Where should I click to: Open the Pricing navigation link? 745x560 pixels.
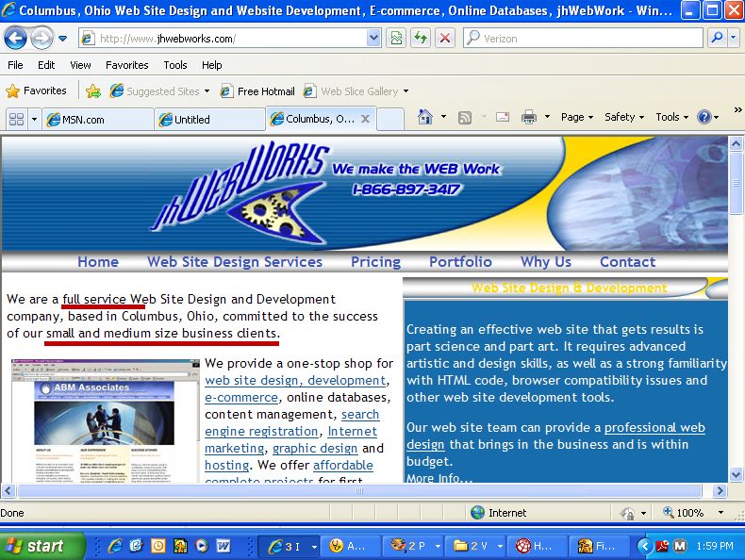click(376, 262)
